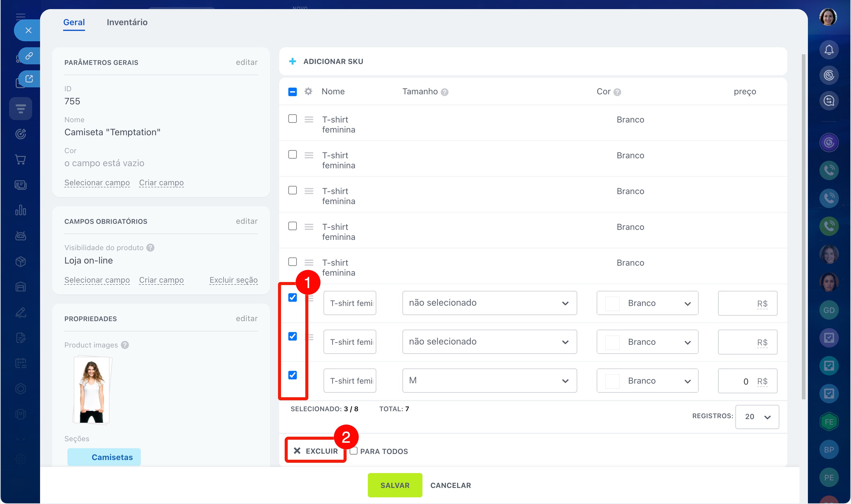This screenshot has width=851, height=504.
Task: Enable the Para todos checkbox
Action: point(354,451)
